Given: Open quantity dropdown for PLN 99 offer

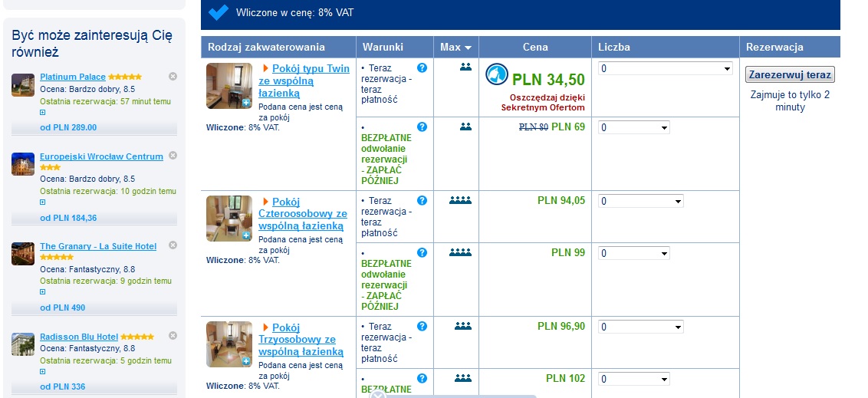Looking at the screenshot, I should coord(634,253).
